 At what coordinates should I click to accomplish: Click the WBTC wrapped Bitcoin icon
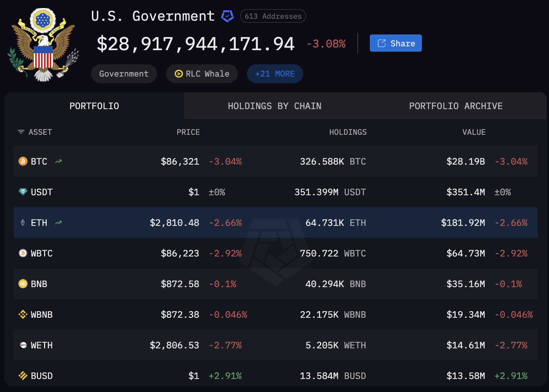pyautogui.click(x=23, y=253)
